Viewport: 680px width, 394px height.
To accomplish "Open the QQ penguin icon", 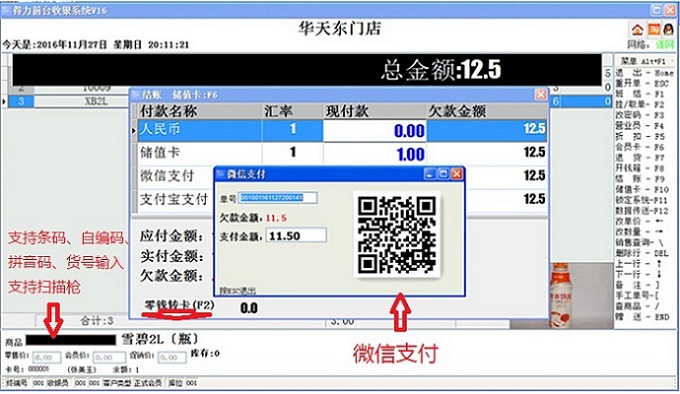I will pyautogui.click(x=668, y=29).
